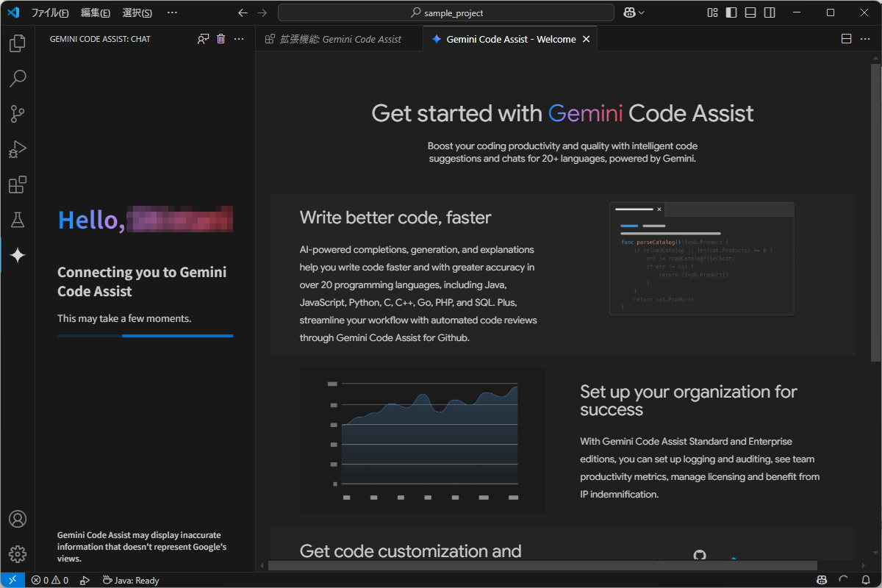Open the Testing (flask) view
The width and height of the screenshot is (882, 588).
tap(18, 220)
